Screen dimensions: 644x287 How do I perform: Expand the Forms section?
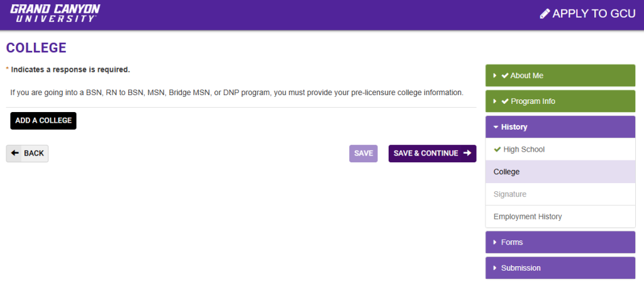tap(495, 242)
